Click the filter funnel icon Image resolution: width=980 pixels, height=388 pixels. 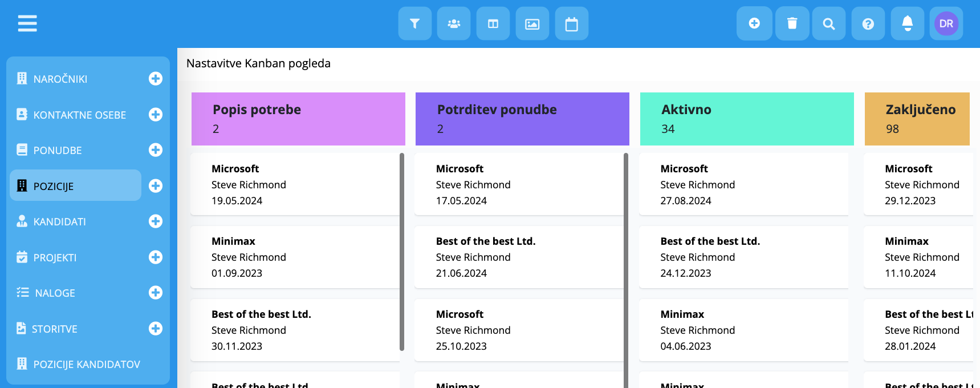point(414,23)
